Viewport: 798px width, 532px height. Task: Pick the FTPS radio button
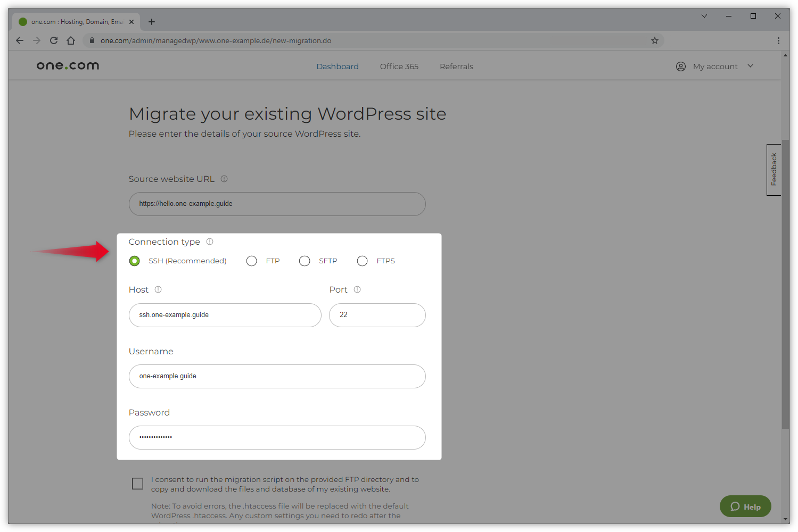(363, 261)
